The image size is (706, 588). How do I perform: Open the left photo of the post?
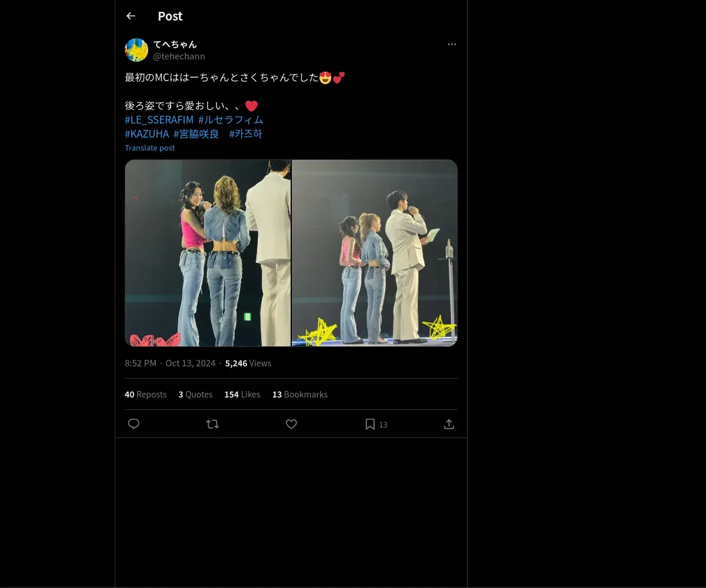coord(208,253)
